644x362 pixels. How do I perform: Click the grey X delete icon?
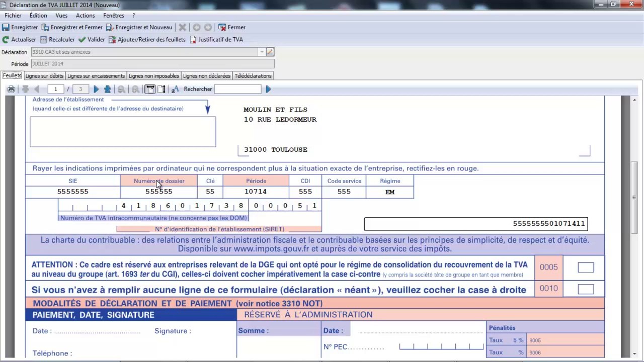tap(183, 27)
